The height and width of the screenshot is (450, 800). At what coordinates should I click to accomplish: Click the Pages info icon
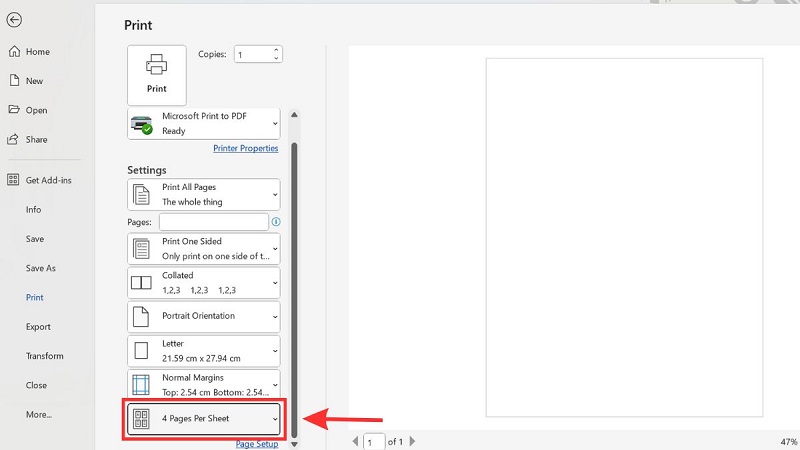click(276, 222)
